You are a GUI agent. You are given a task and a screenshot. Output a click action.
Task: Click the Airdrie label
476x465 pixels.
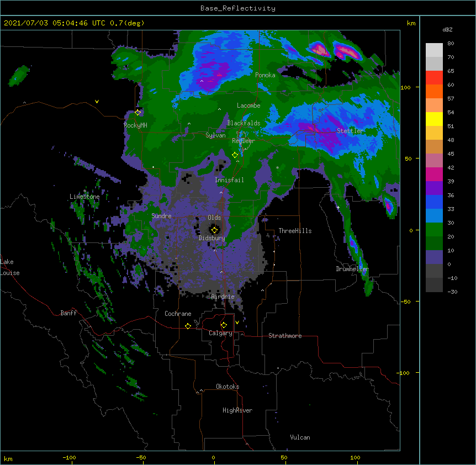tap(223, 297)
